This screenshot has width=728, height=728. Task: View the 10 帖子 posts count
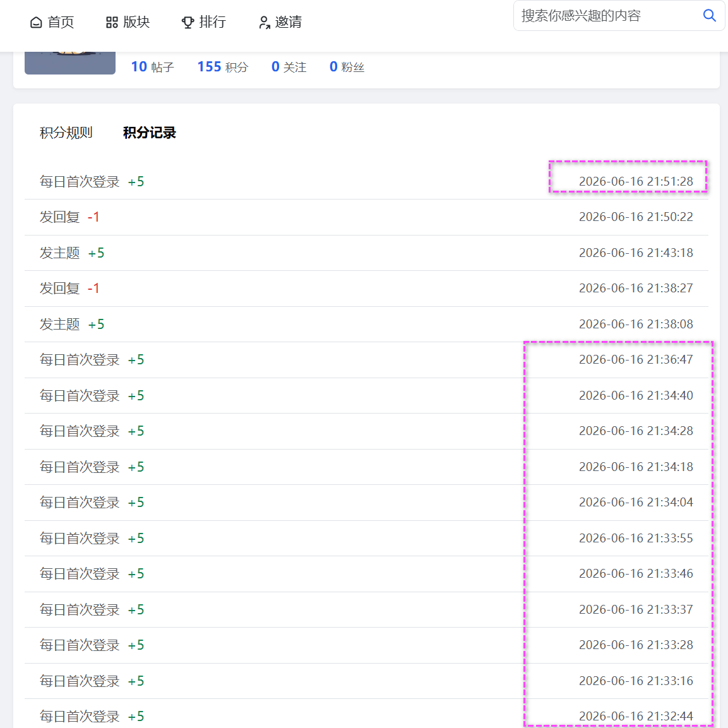pyautogui.click(x=152, y=67)
